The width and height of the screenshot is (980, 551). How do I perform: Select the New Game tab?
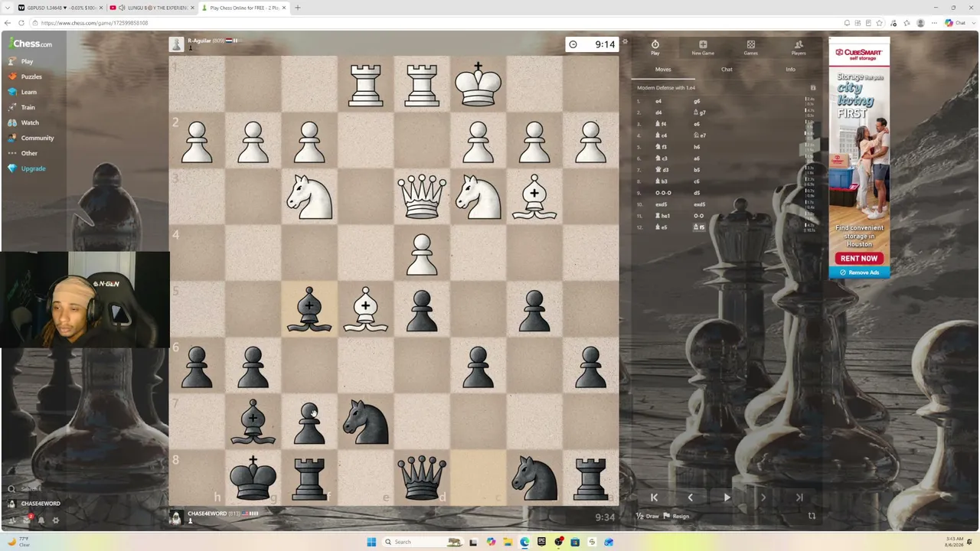[x=703, y=47]
